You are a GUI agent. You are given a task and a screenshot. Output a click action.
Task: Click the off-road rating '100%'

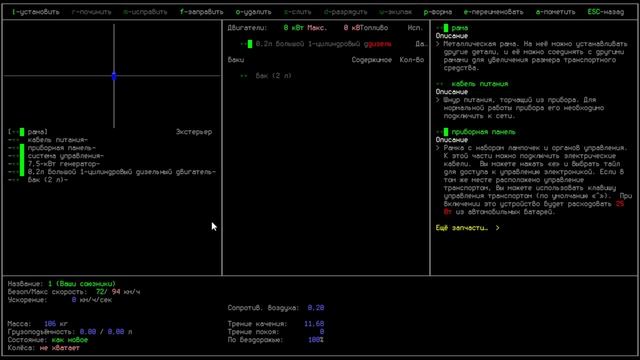pyautogui.click(x=316, y=340)
